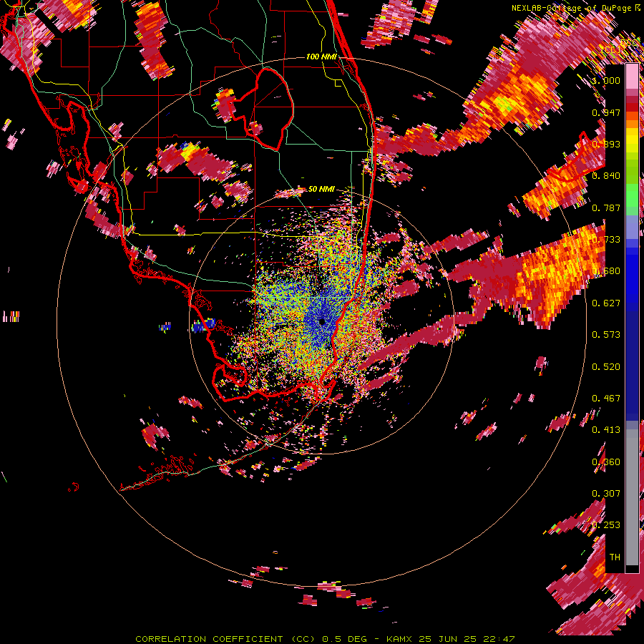The image size is (644, 644).
Task: Click the 0.947 value on color scale
Action: 606,112
